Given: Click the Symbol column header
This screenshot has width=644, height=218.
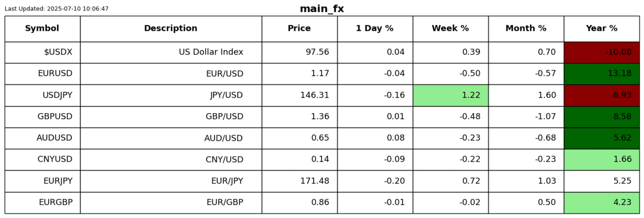Looking at the screenshot, I should tap(42, 28).
